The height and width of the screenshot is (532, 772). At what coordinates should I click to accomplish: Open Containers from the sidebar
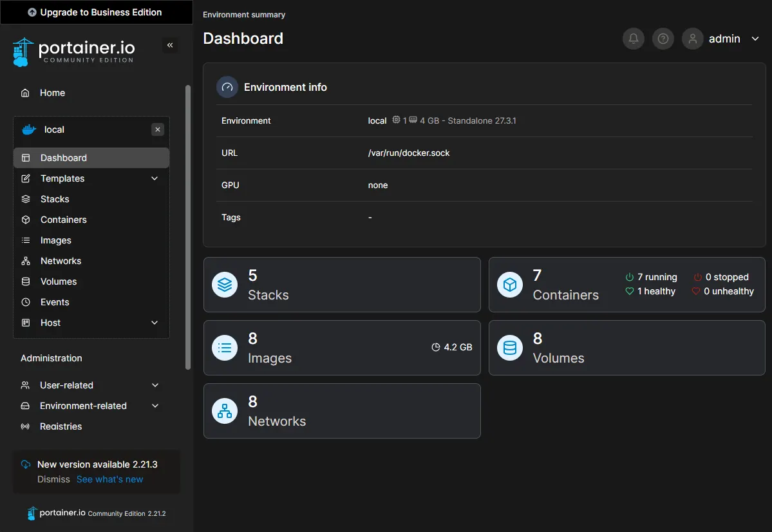(64, 220)
